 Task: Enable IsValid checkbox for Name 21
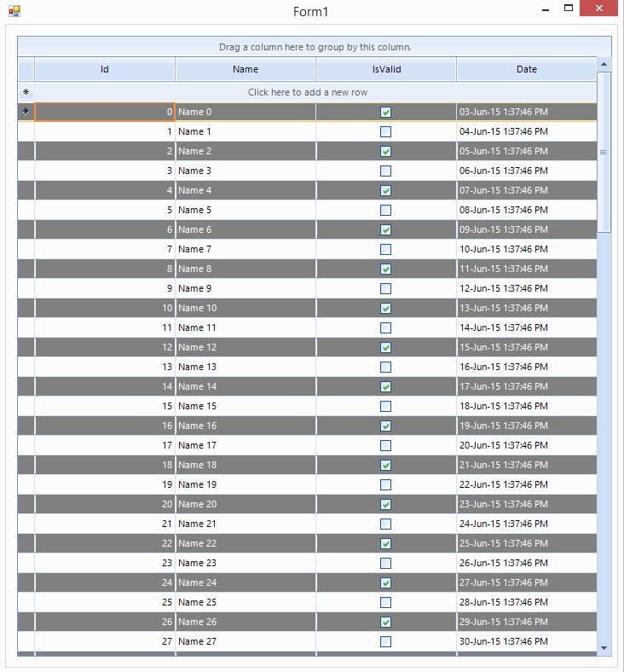386,524
